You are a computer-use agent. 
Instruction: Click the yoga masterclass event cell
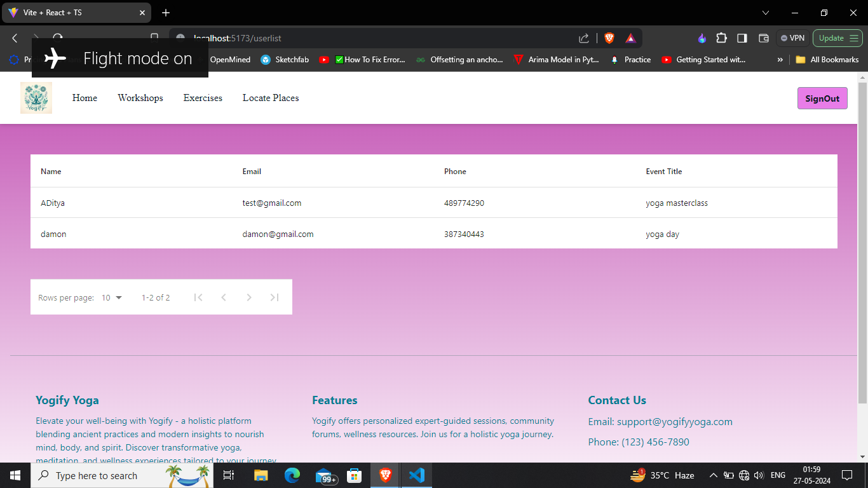coord(677,203)
